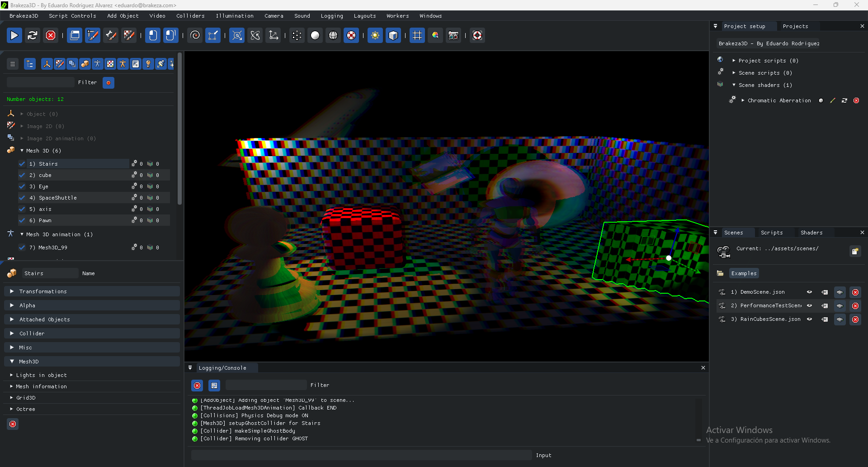This screenshot has width=868, height=467.
Task: Toggle the eye icon for RainCubesScene.json
Action: point(809,319)
